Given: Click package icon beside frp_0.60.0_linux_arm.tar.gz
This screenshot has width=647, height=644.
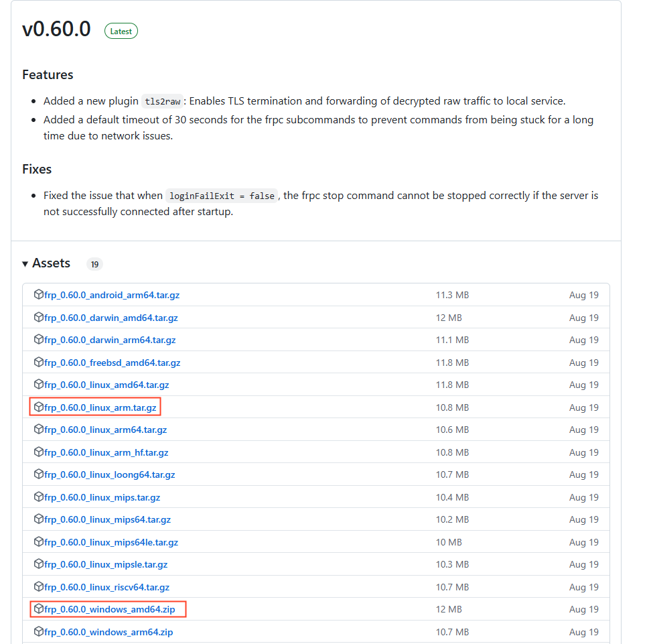Looking at the screenshot, I should tap(39, 407).
